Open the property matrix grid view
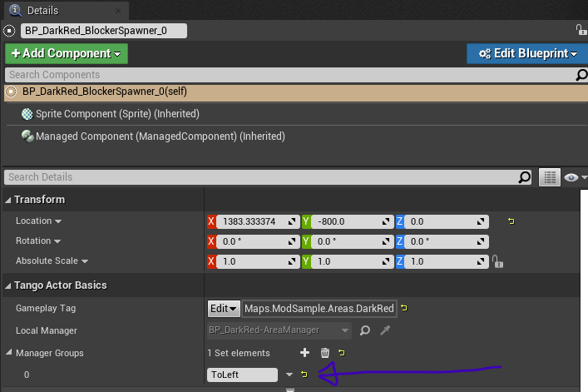 [x=550, y=177]
